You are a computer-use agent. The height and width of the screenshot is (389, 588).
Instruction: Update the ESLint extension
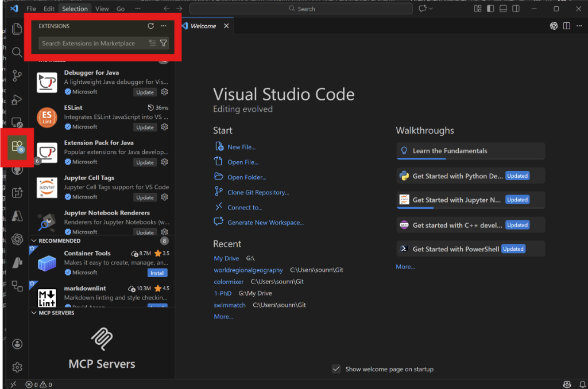145,127
